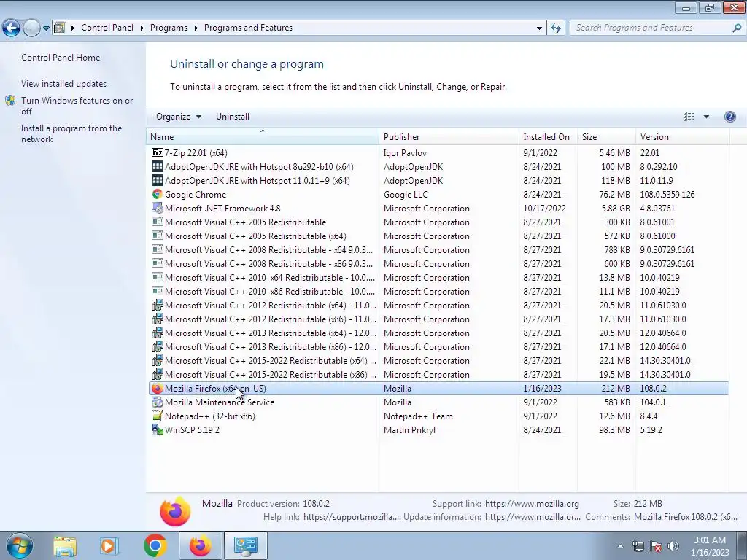Screen dimensions: 747x560
Task: Go back with the Back arrow button
Action: coord(11,28)
